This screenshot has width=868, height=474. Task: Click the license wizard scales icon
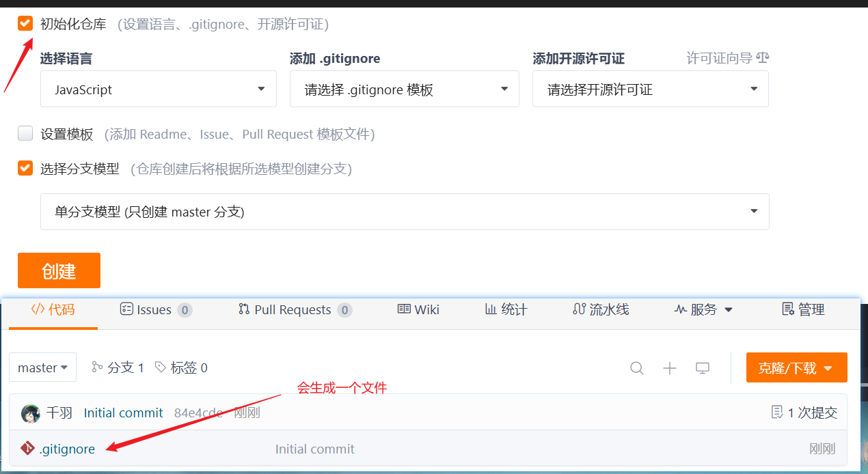(x=763, y=58)
